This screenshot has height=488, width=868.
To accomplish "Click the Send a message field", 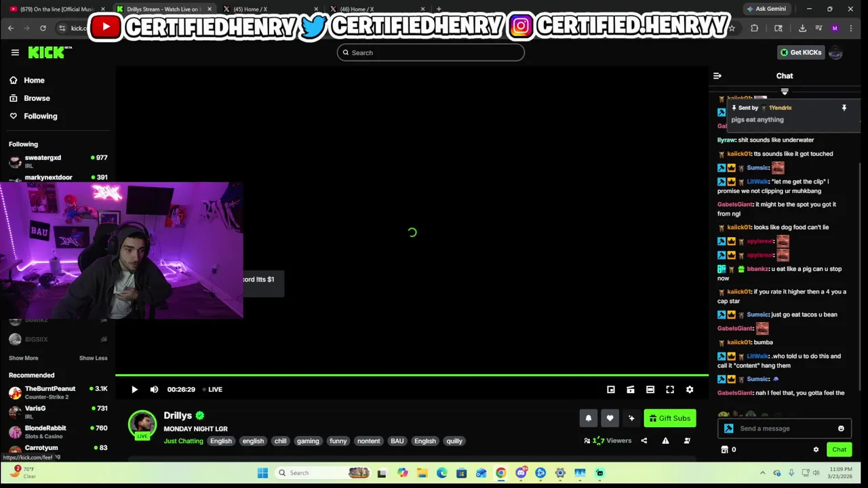I will pos(783,428).
